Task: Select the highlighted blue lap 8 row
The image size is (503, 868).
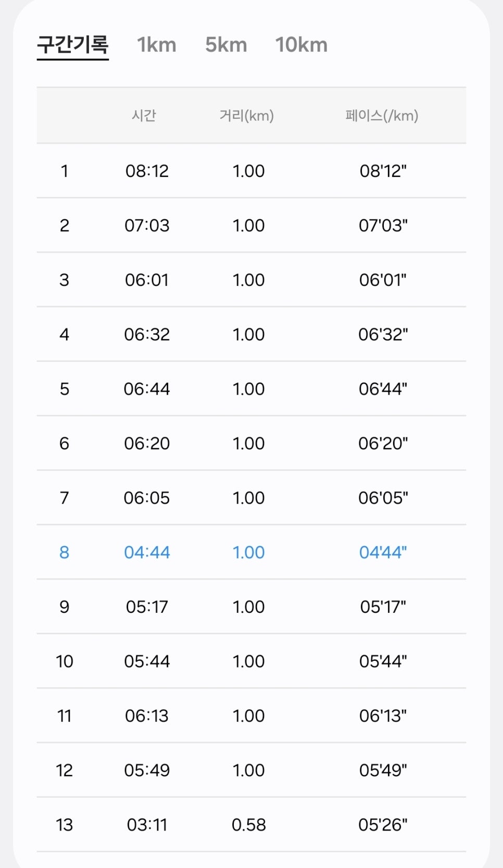Action: 251,552
